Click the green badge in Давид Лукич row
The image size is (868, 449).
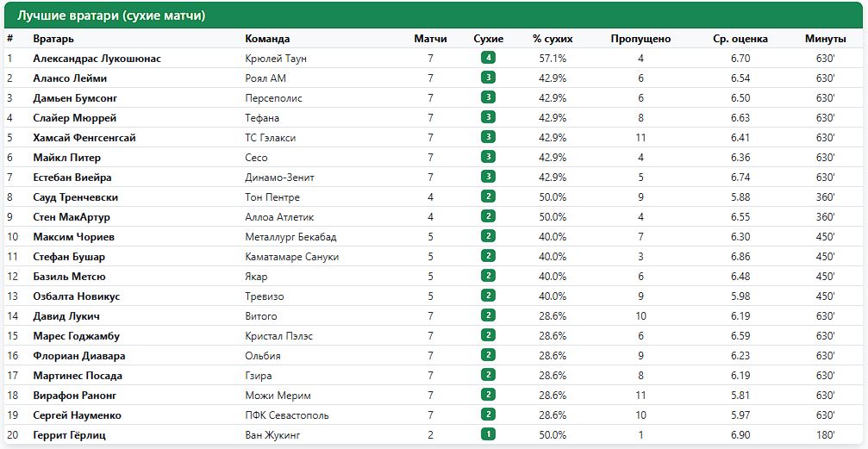point(488,315)
